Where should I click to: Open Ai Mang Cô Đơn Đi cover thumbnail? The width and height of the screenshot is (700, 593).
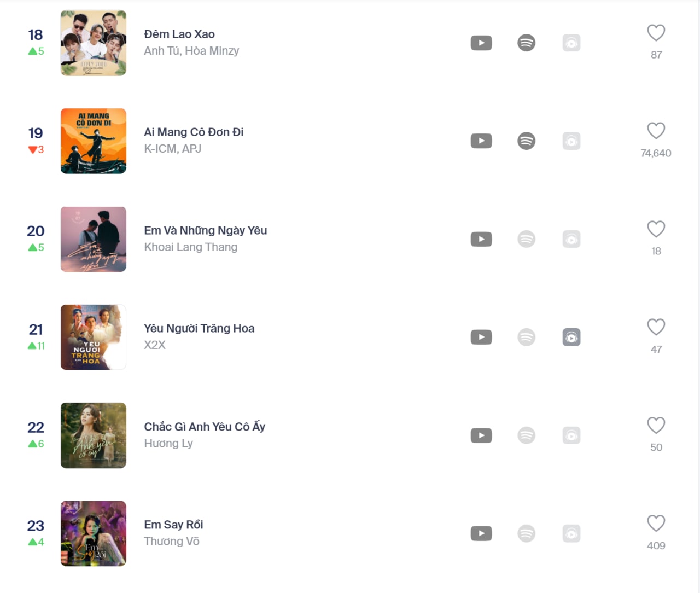[x=94, y=141]
